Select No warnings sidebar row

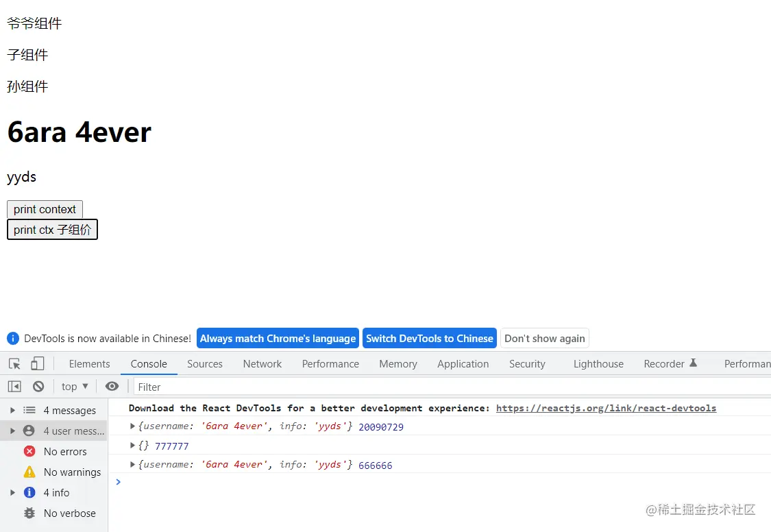[54, 472]
